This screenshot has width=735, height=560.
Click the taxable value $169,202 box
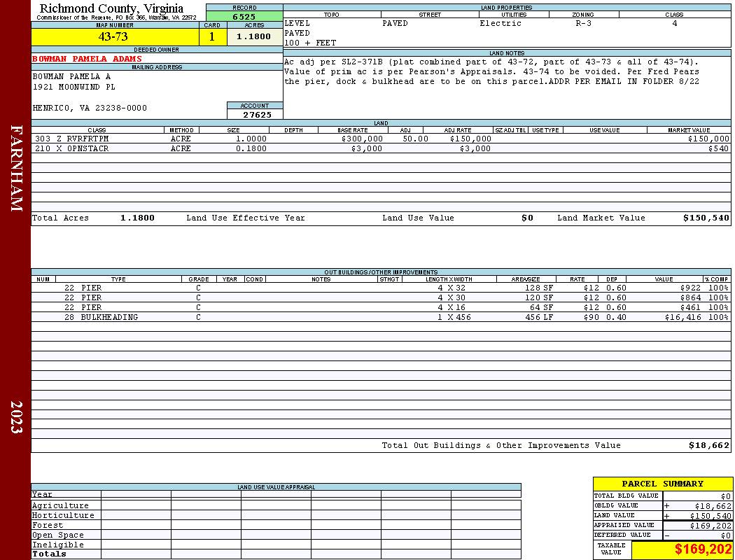pyautogui.click(x=682, y=549)
